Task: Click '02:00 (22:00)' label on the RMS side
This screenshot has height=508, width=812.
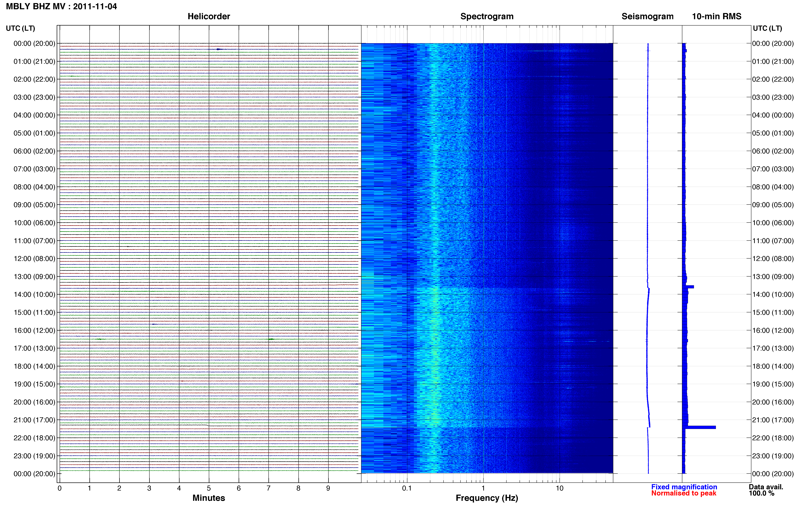Action: click(x=773, y=80)
